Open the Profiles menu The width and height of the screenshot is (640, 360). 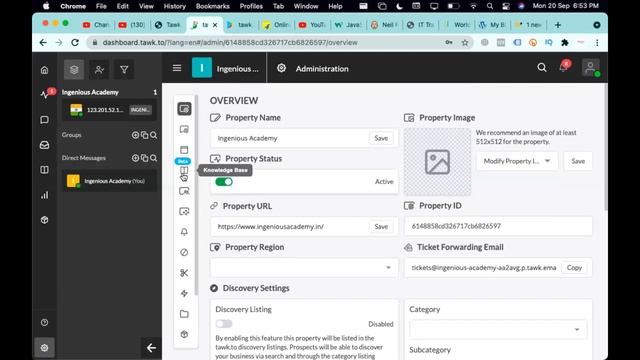pos(251,6)
